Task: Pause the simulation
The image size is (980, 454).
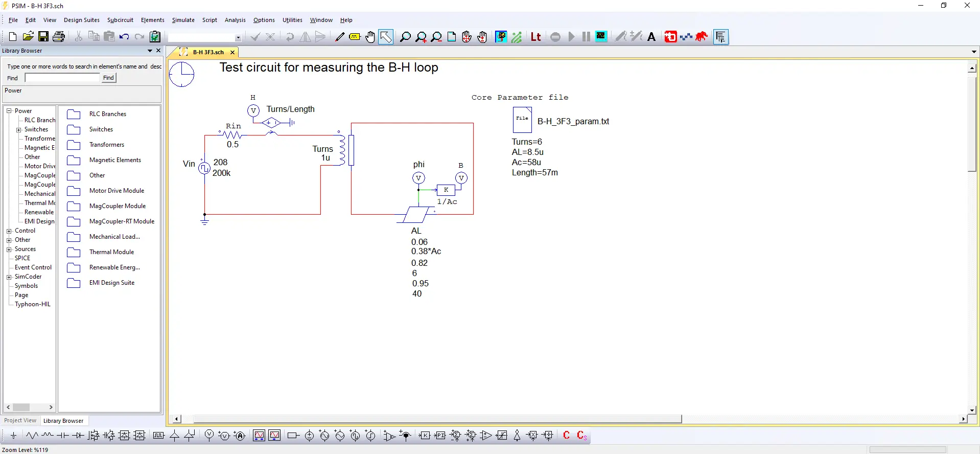Action: point(586,37)
